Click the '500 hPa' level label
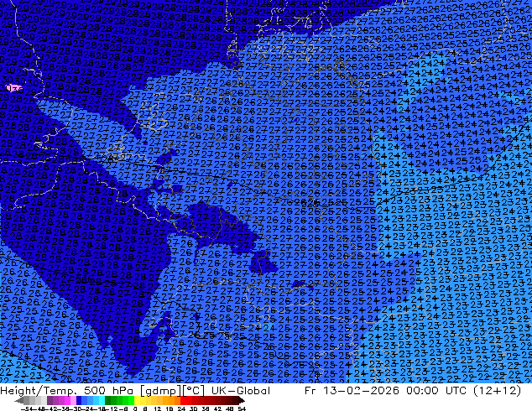 110,390
